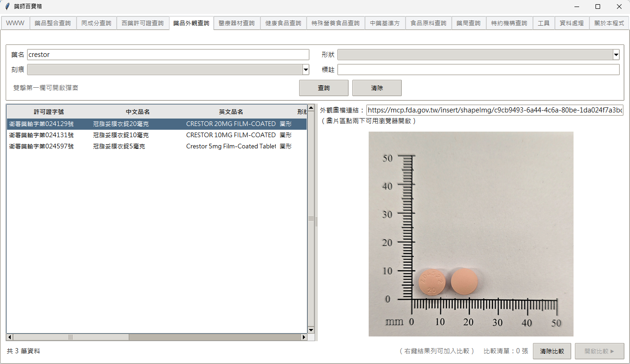Open the 西藥許可證查詢 tab
The height and width of the screenshot is (364, 630).
click(x=143, y=23)
